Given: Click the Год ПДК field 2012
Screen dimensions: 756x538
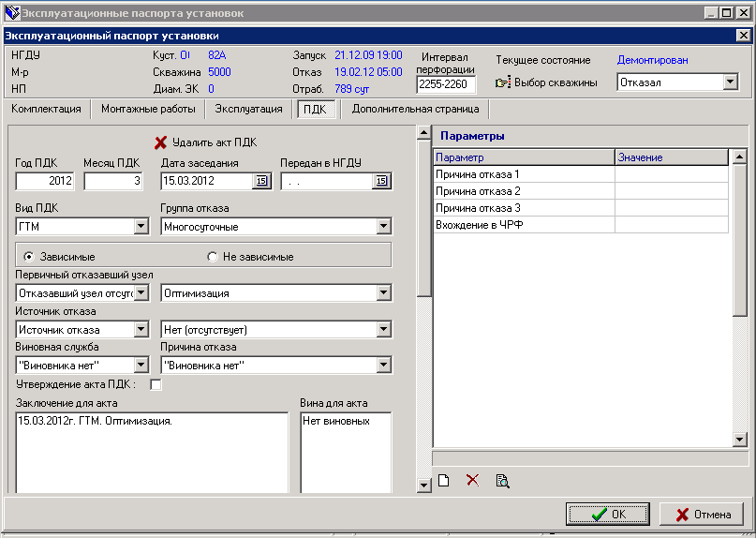Looking at the screenshot, I should 45,181.
